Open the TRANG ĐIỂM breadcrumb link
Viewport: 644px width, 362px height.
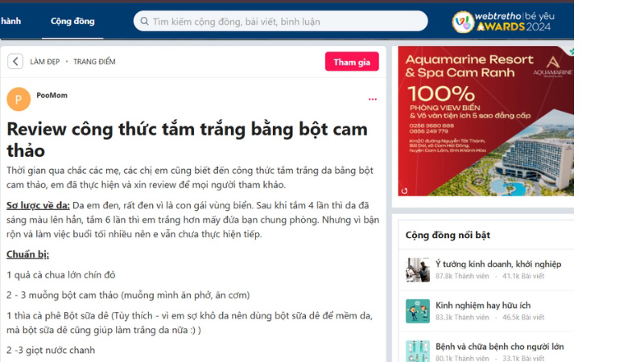[94, 62]
